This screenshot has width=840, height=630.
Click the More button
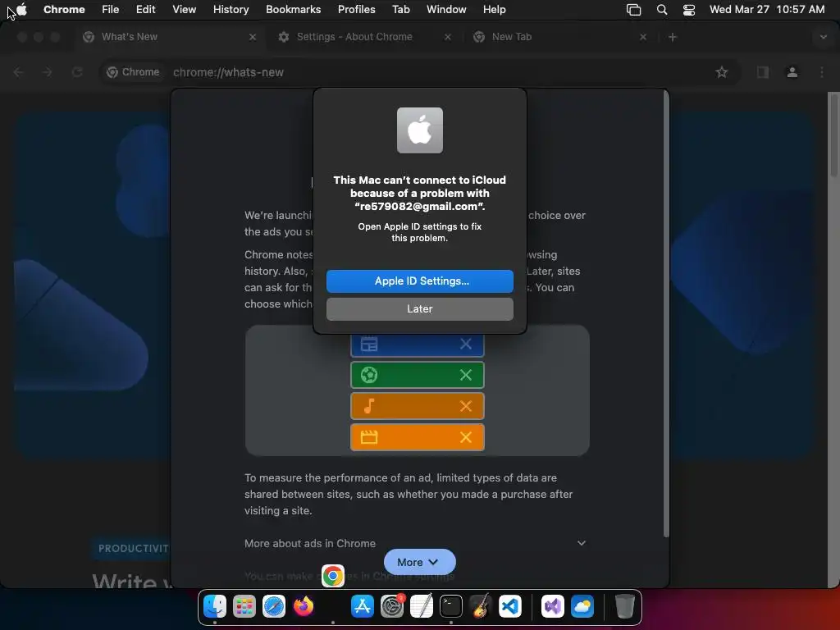pos(419,562)
